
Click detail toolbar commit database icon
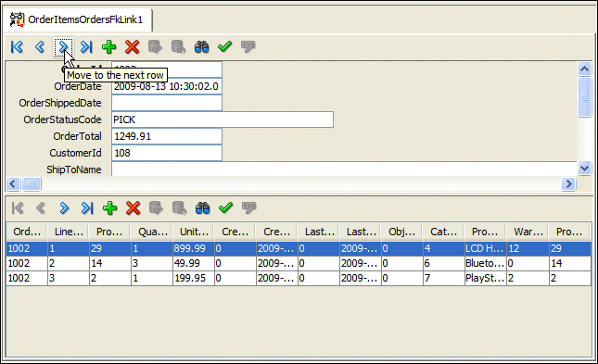156,208
